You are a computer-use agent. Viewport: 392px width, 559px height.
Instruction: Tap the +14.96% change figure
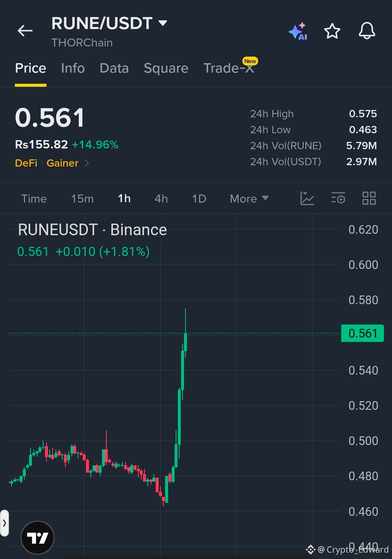click(x=95, y=144)
